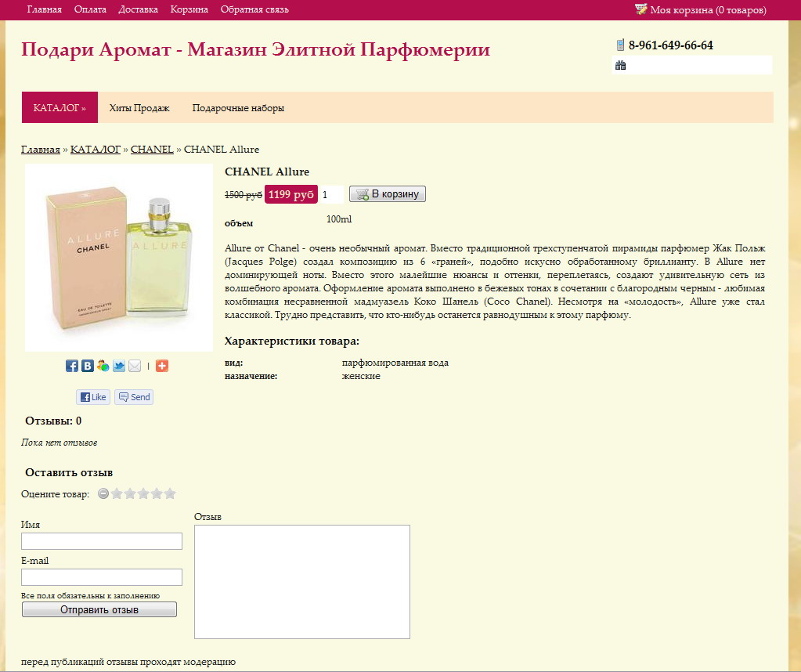Rate product five stars
This screenshot has width=801, height=672.
point(170,493)
